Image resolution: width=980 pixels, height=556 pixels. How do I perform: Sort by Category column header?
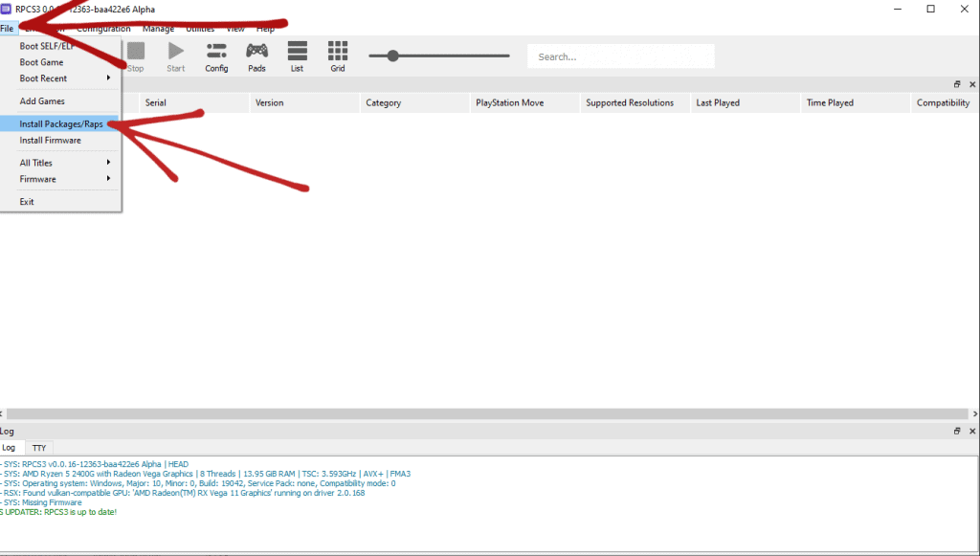(x=383, y=102)
